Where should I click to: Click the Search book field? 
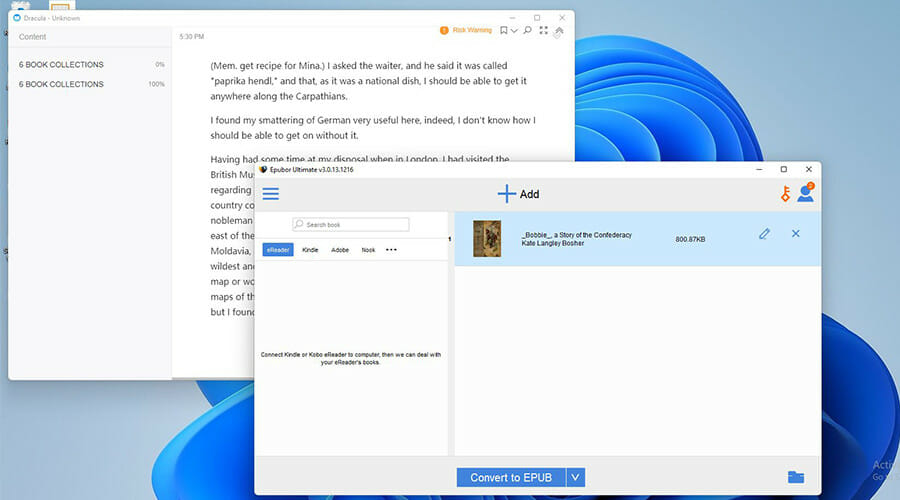[351, 224]
